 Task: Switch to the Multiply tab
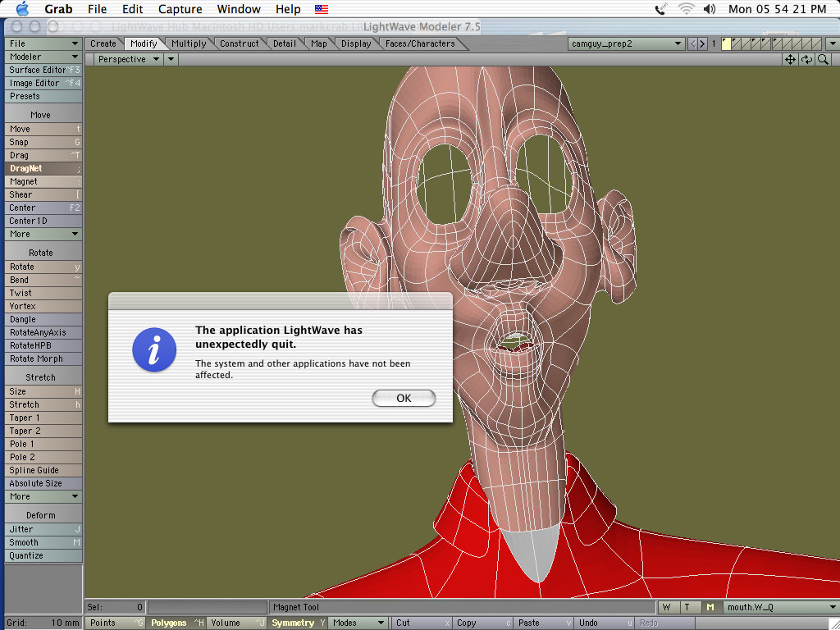click(189, 44)
